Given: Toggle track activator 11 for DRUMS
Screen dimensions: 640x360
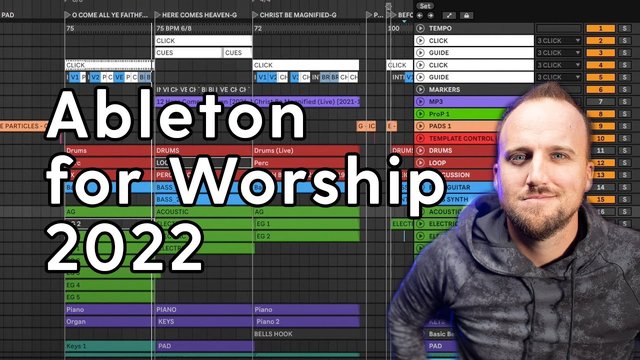Looking at the screenshot, I should click(x=600, y=150).
